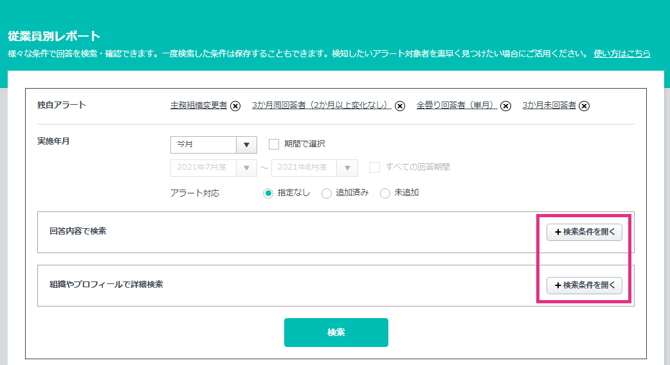Click the 実施年月 label

[53, 141]
